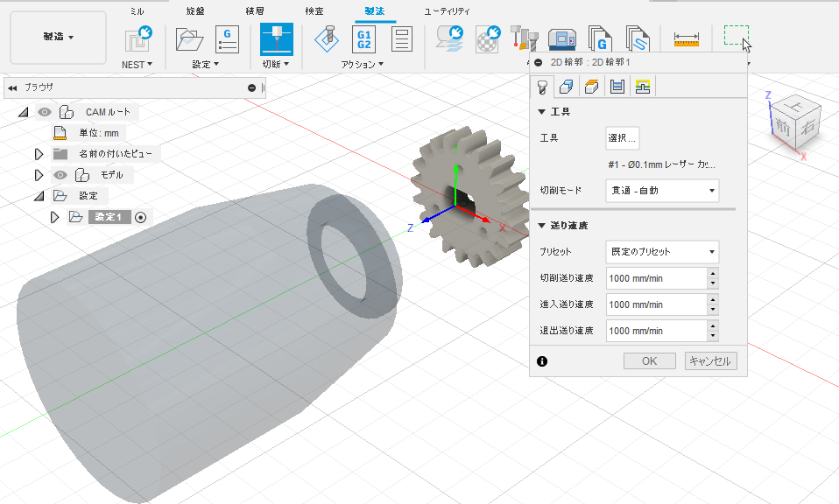Expand the モデル tree node

(39, 175)
